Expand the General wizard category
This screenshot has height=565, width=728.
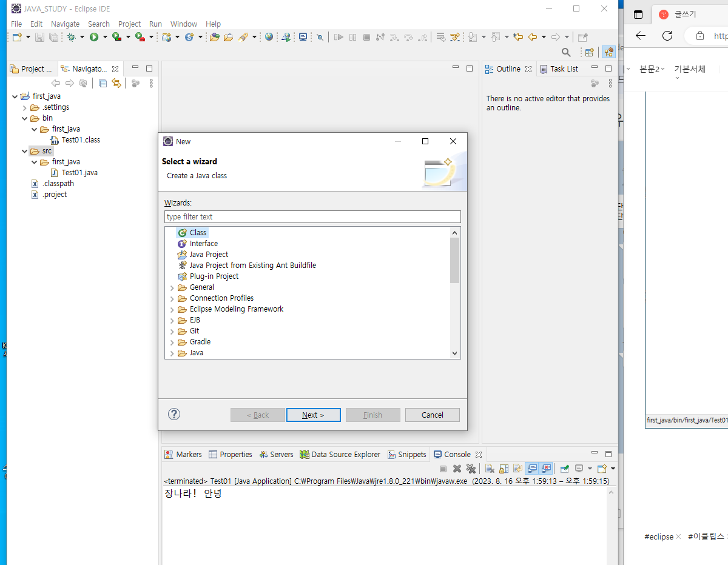click(x=172, y=287)
